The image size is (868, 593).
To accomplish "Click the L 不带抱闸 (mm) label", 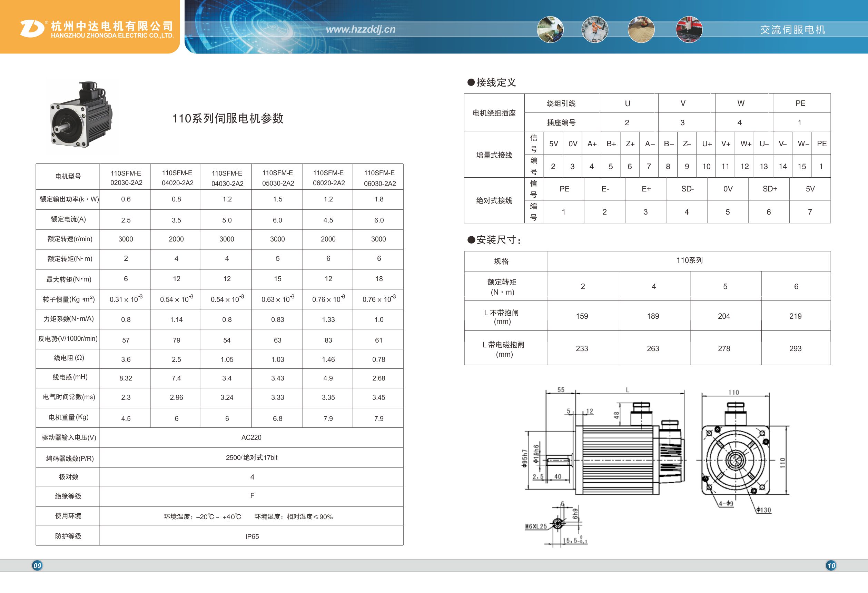I will (x=502, y=317).
